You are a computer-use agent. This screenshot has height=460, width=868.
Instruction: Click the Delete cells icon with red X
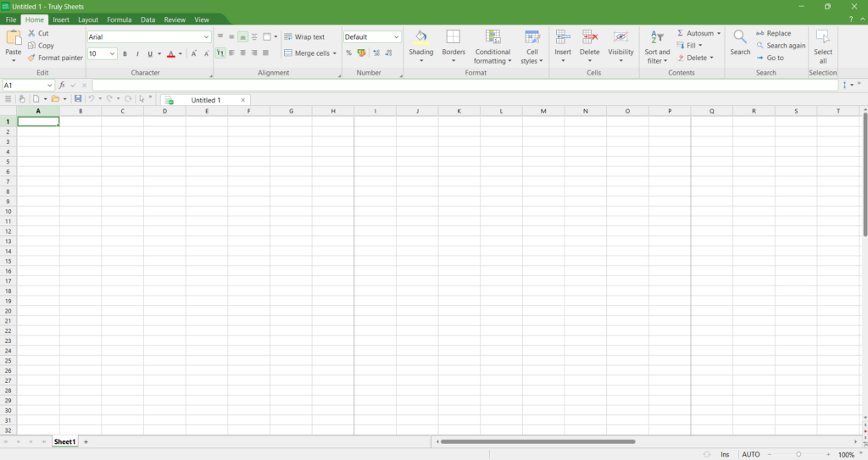coord(590,37)
